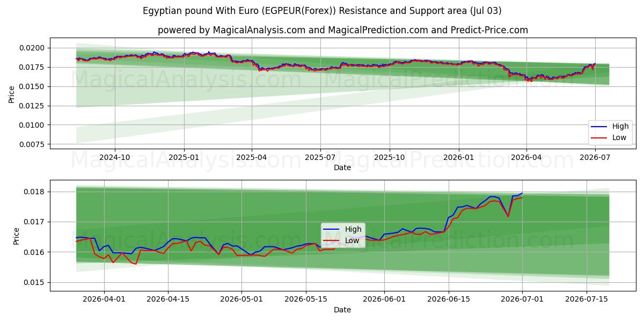Click the 2025-10 date tick label

point(390,157)
